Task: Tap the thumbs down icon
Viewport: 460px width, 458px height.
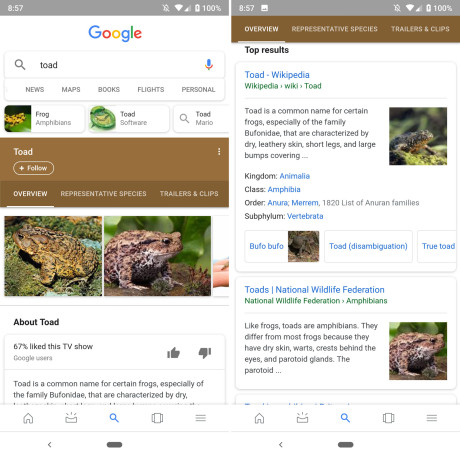Action: tap(205, 352)
